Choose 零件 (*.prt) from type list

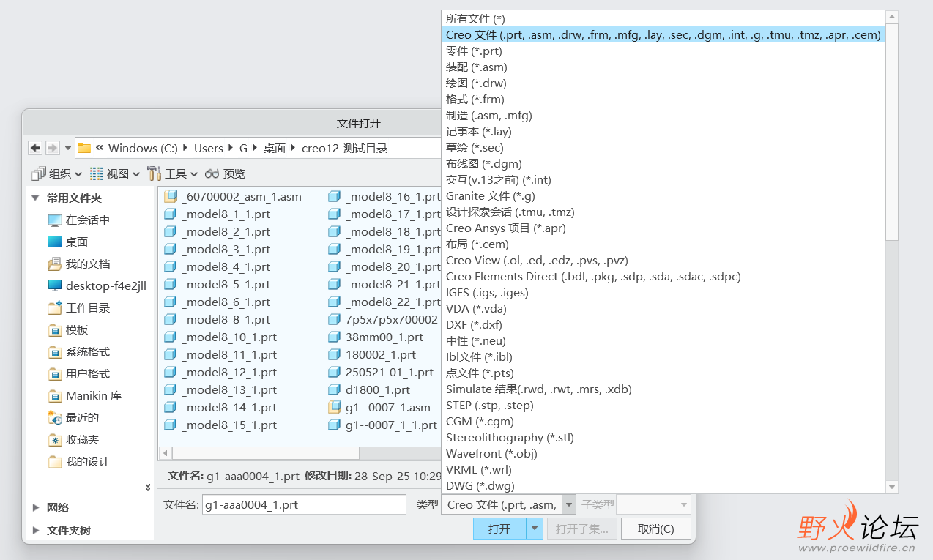click(474, 51)
